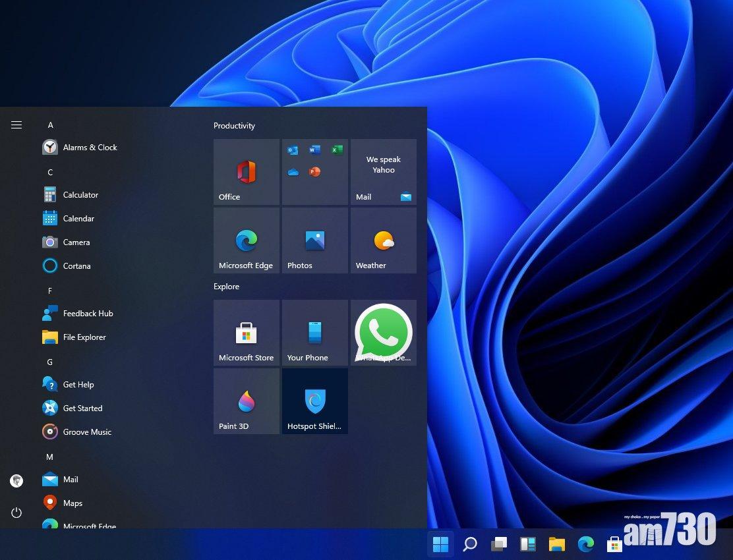Click the letter A group header

click(50, 125)
